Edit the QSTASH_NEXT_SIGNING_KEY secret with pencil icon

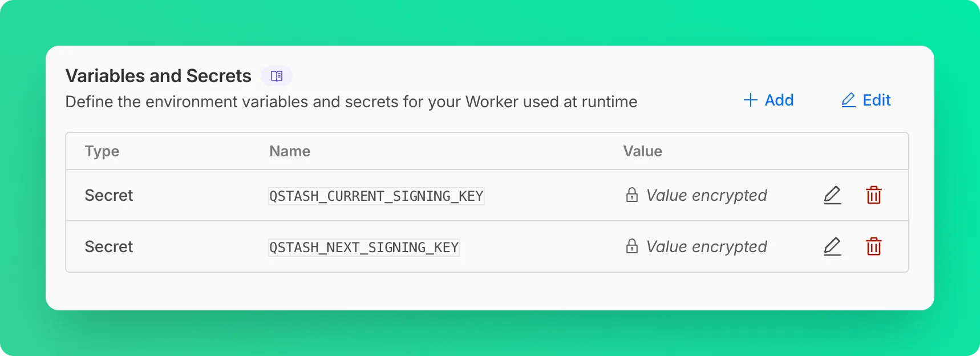coord(832,246)
